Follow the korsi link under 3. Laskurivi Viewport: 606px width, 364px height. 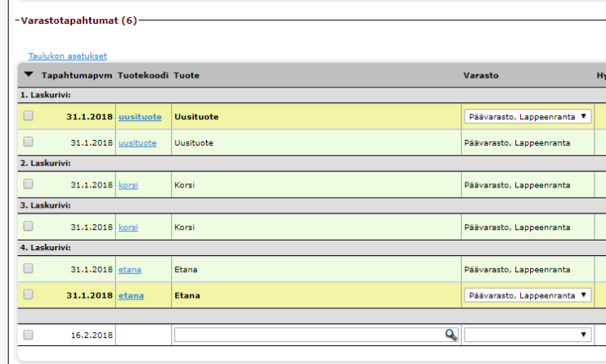pos(128,227)
